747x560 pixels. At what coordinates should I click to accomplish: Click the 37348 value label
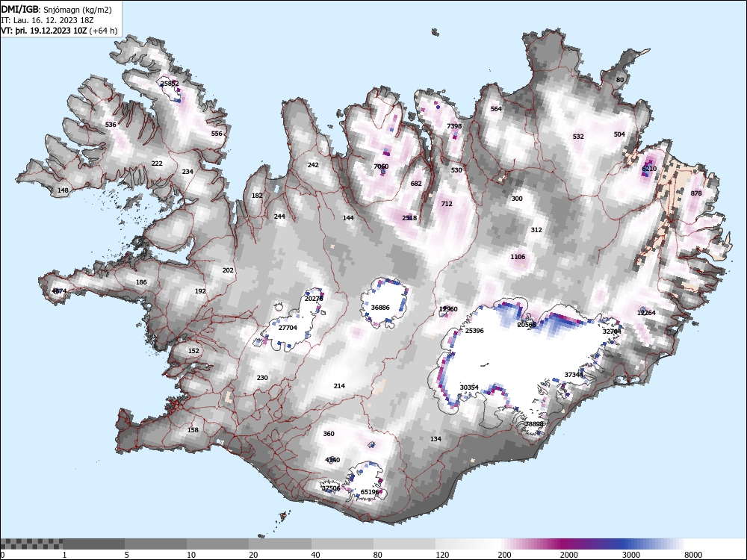pyautogui.click(x=574, y=376)
